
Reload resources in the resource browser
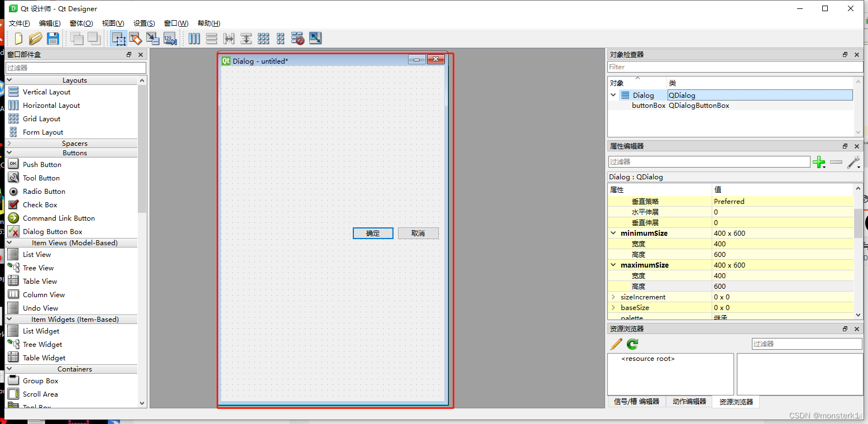632,344
